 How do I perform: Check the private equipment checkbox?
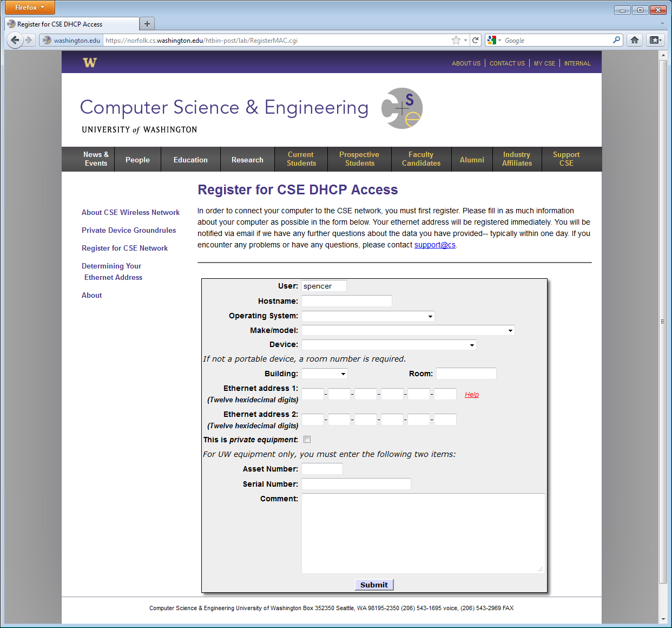pos(307,440)
